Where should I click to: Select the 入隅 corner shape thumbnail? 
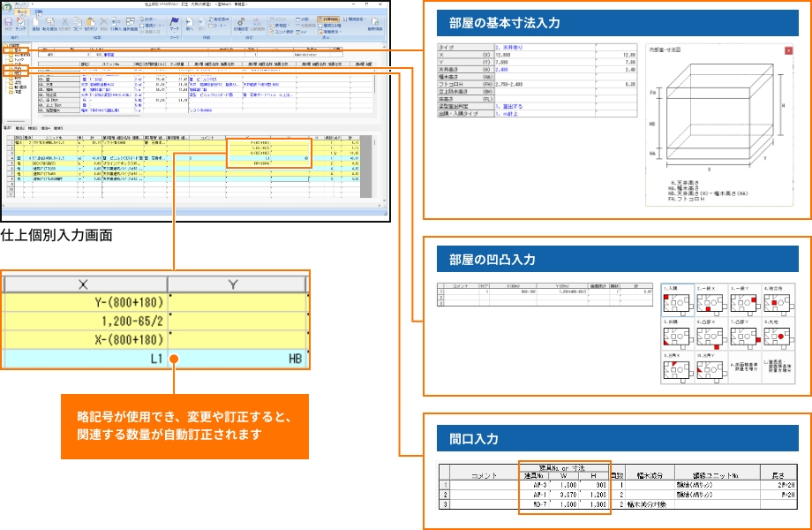(677, 302)
